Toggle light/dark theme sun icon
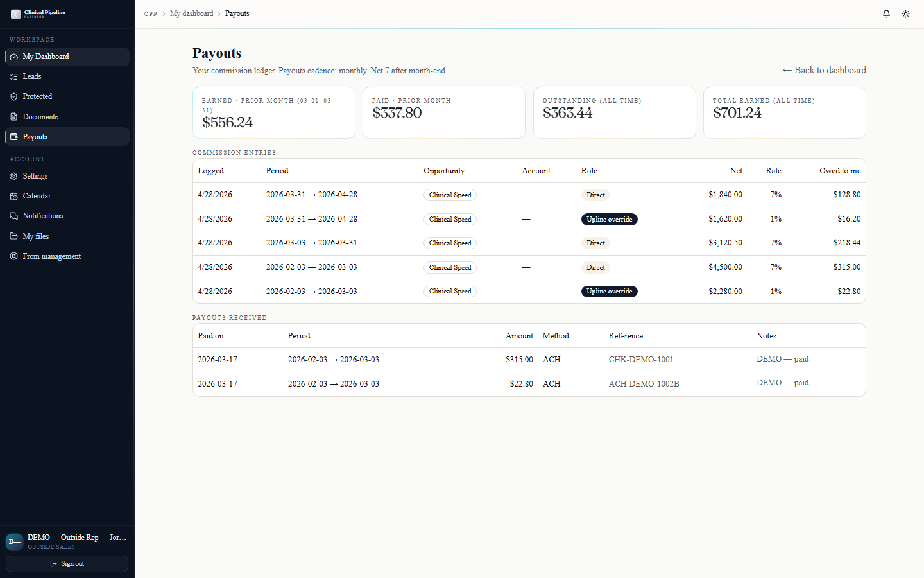Viewport: 924px width, 578px height. [x=905, y=13]
